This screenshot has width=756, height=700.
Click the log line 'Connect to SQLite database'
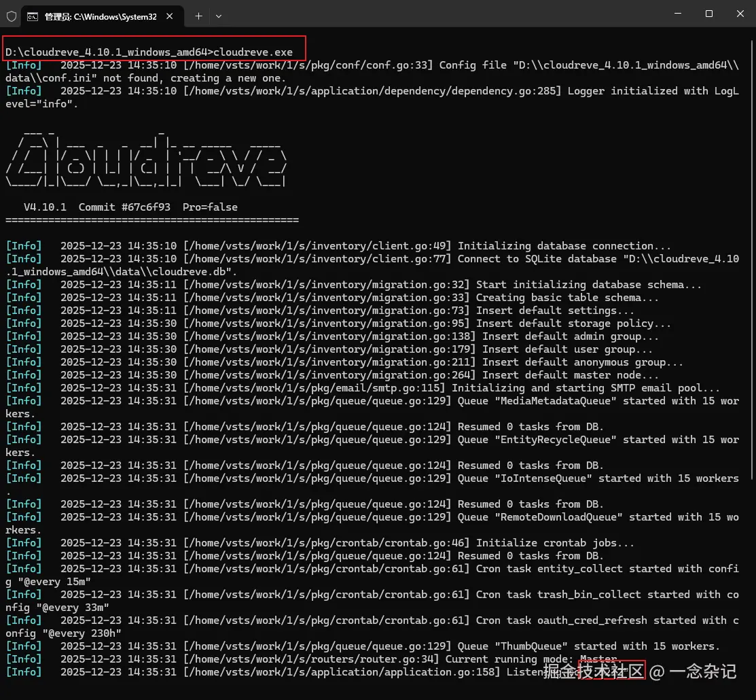point(537,259)
